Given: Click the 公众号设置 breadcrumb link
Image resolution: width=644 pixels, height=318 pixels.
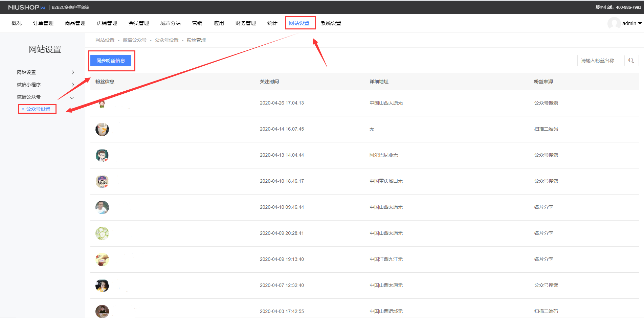Looking at the screenshot, I should click(x=166, y=40).
